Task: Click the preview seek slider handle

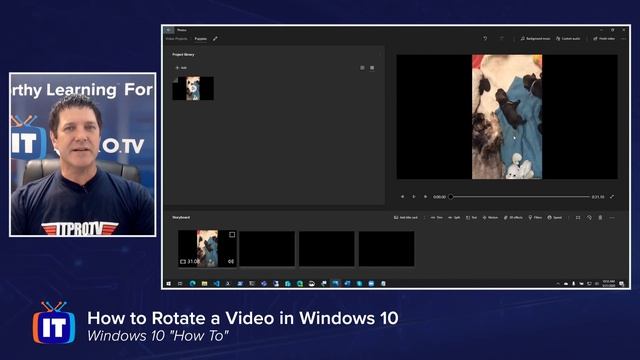Action: [x=451, y=197]
